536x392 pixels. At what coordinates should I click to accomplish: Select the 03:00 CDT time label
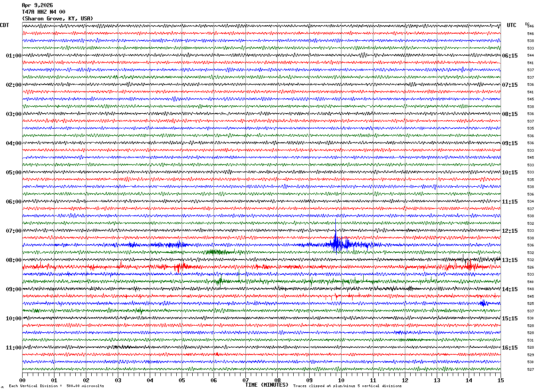[14, 114]
